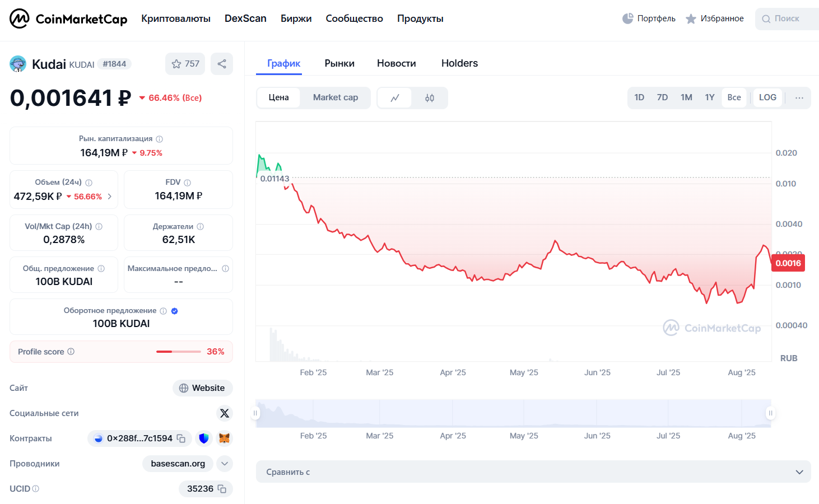Click info icon beside FDV
819x504 pixels.
click(x=188, y=183)
